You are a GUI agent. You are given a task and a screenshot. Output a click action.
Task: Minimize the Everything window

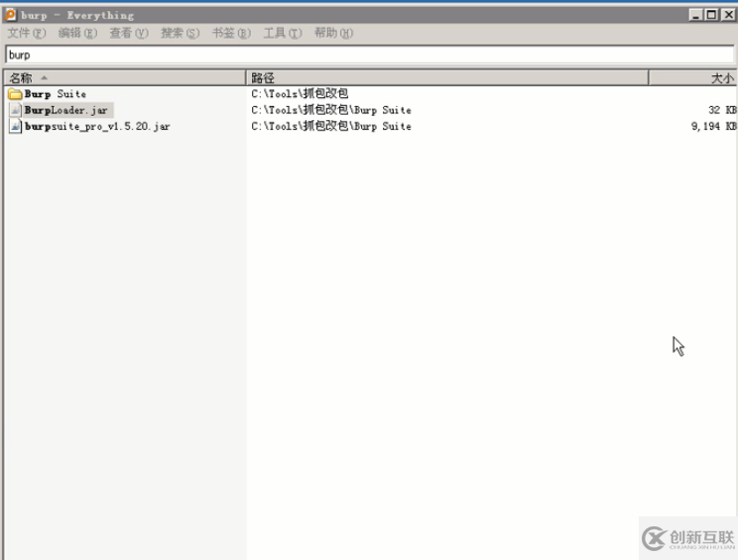click(x=695, y=15)
